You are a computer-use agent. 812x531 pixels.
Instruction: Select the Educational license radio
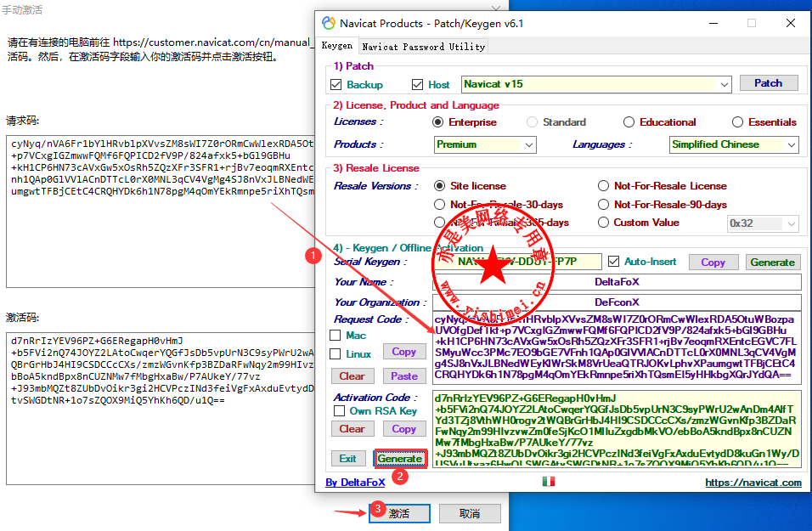point(629,122)
